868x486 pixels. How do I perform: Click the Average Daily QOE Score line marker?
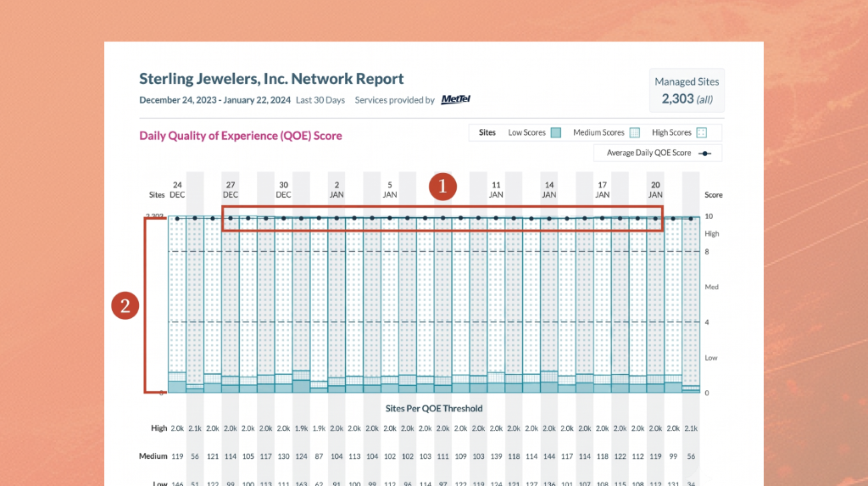[x=704, y=154]
